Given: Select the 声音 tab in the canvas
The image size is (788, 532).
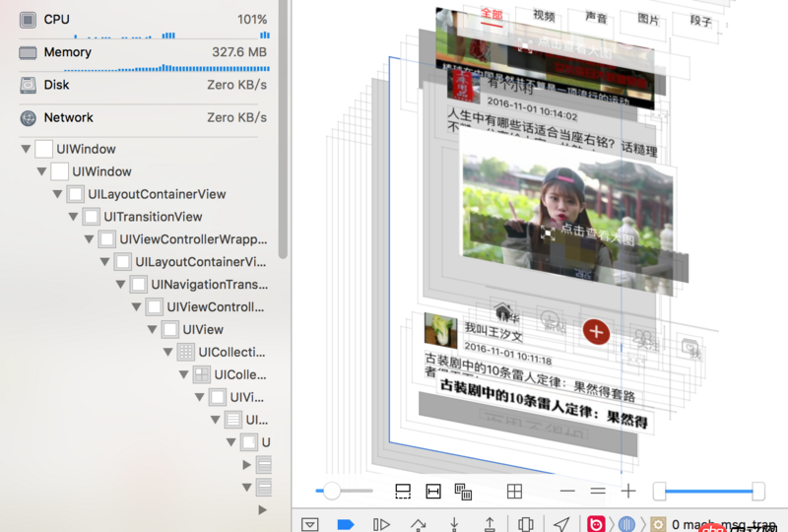Looking at the screenshot, I should (x=596, y=18).
